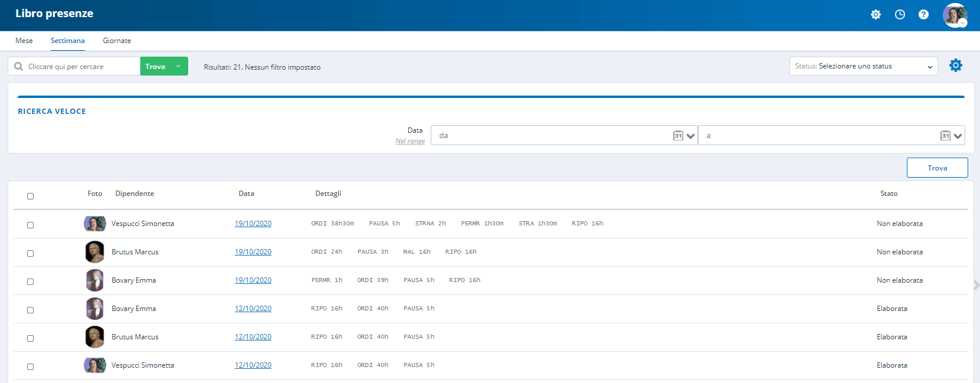Click the blue gear next to Status
Image resolution: width=980 pixels, height=383 pixels.
pyautogui.click(x=955, y=66)
